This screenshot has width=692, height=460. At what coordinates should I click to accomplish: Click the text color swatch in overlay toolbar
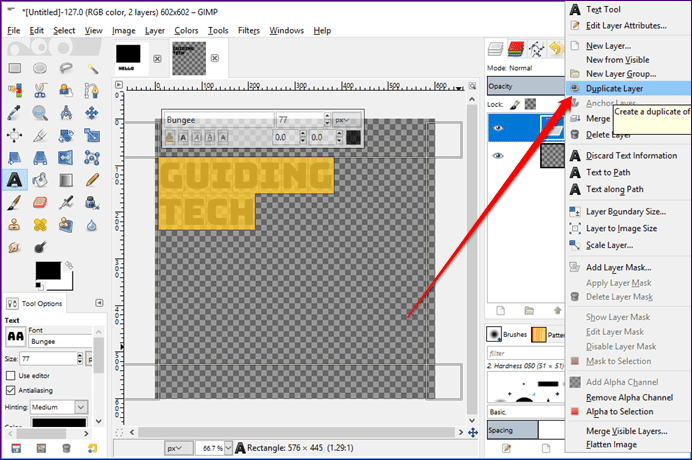[353, 137]
